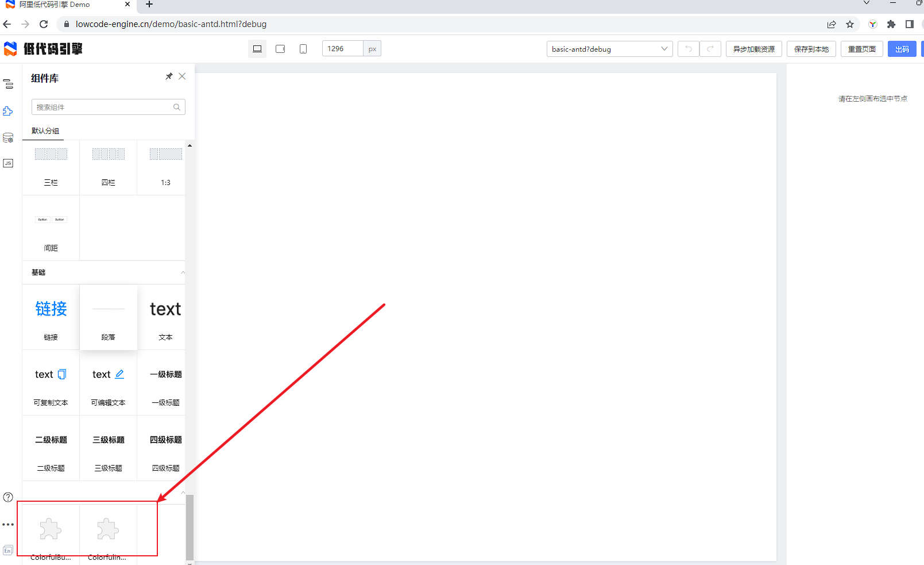Pick the 间距 spacing component
Image resolution: width=924 pixels, height=565 pixels.
[51, 228]
